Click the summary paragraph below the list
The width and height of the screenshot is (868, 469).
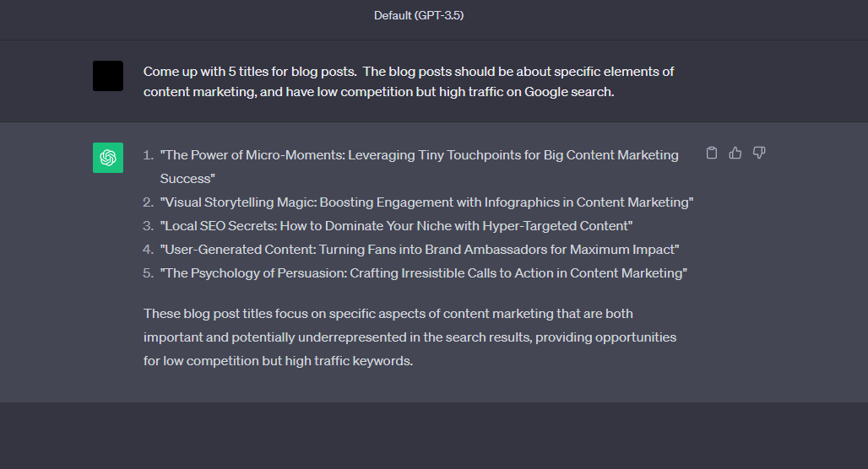(410, 337)
